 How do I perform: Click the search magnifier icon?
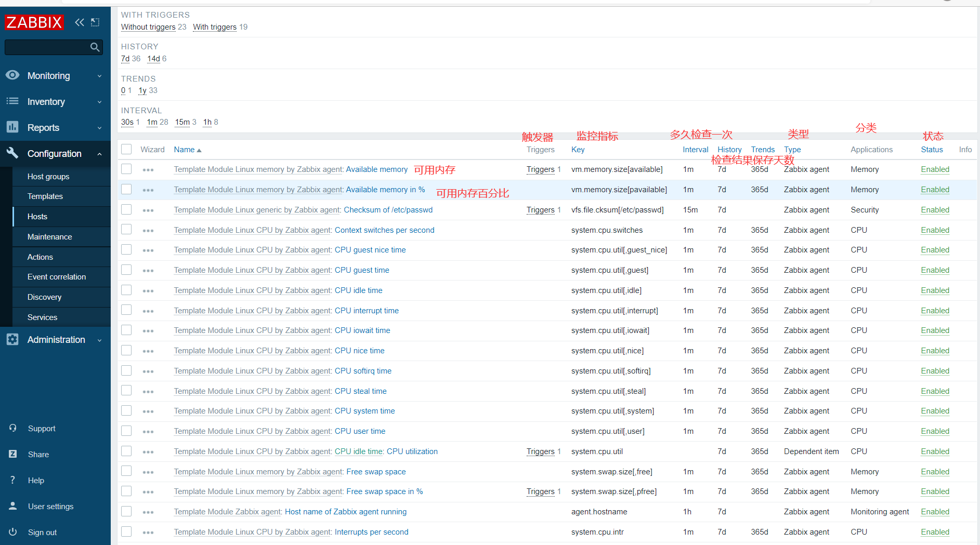(x=95, y=47)
